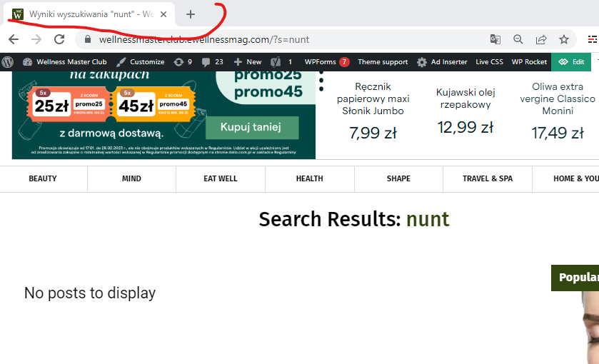Go to the HEALTH category
The width and height of the screenshot is (599, 364).
point(309,178)
